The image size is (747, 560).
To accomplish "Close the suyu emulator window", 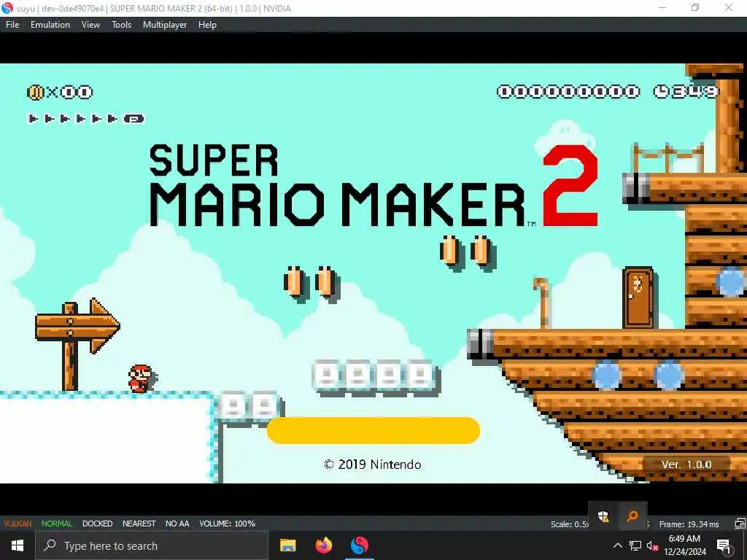I will click(729, 7).
